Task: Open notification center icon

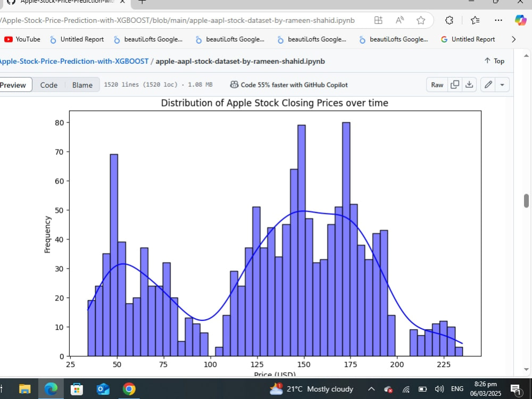Action: pyautogui.click(x=516, y=389)
